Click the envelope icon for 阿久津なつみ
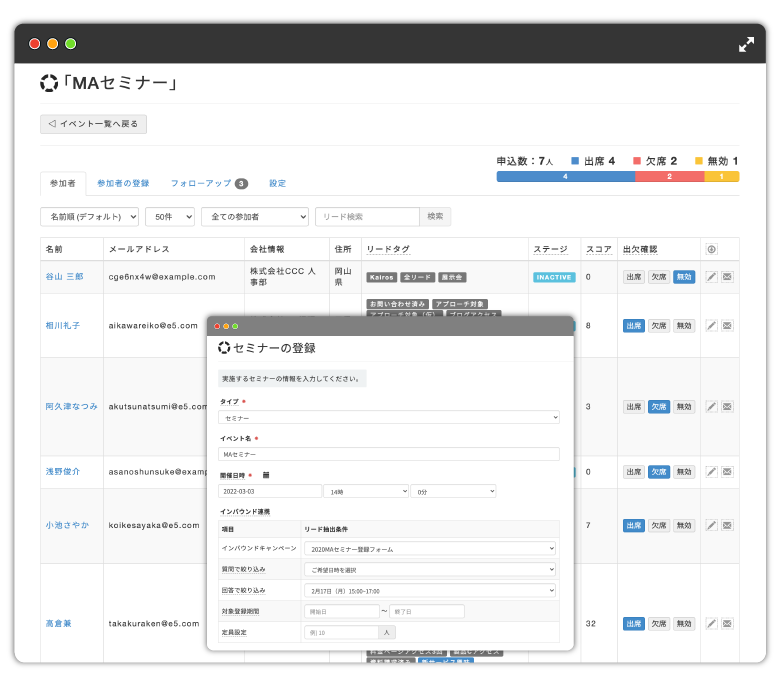Screen dimensions: 780x680 click(x=727, y=407)
